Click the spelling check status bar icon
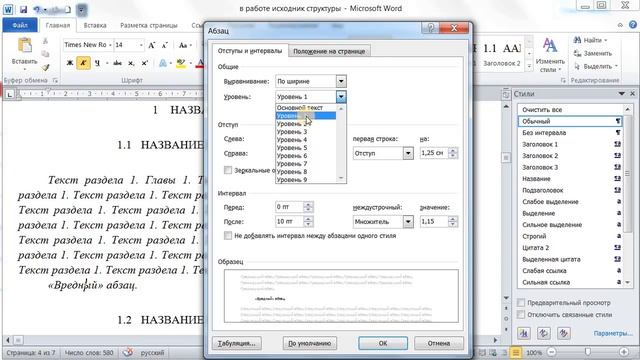This screenshot has width=640, height=360. (128, 352)
